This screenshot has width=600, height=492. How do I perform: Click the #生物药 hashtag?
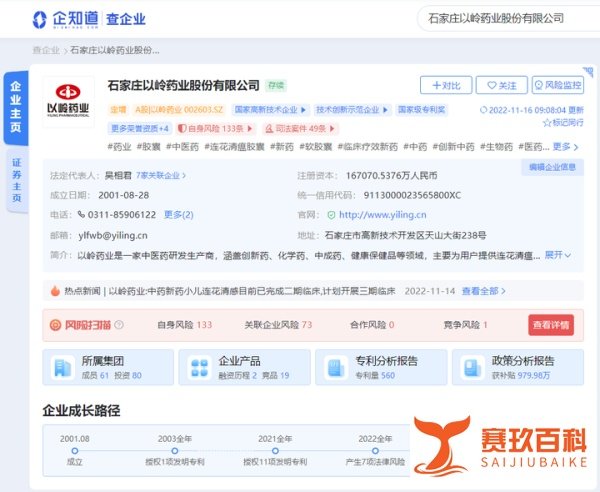(496, 147)
